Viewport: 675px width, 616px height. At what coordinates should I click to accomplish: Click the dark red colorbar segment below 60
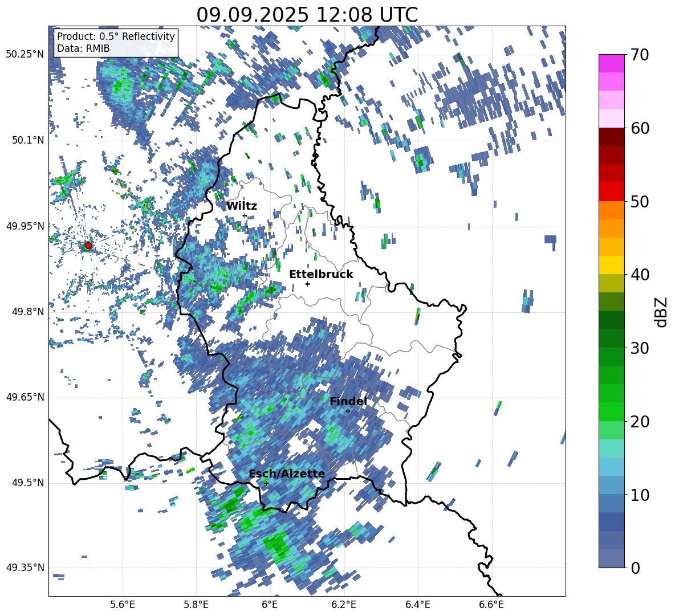[x=611, y=136]
